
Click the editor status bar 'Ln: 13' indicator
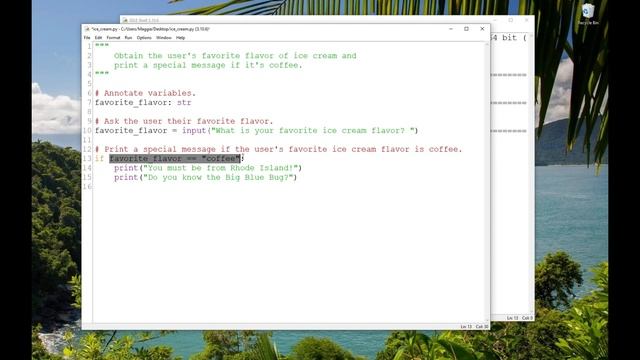(x=466, y=327)
